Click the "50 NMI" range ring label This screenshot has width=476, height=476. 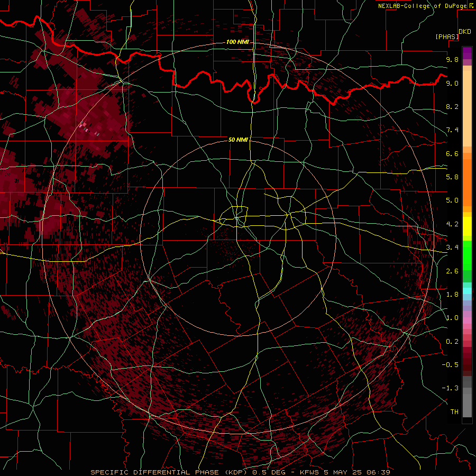coord(238,140)
